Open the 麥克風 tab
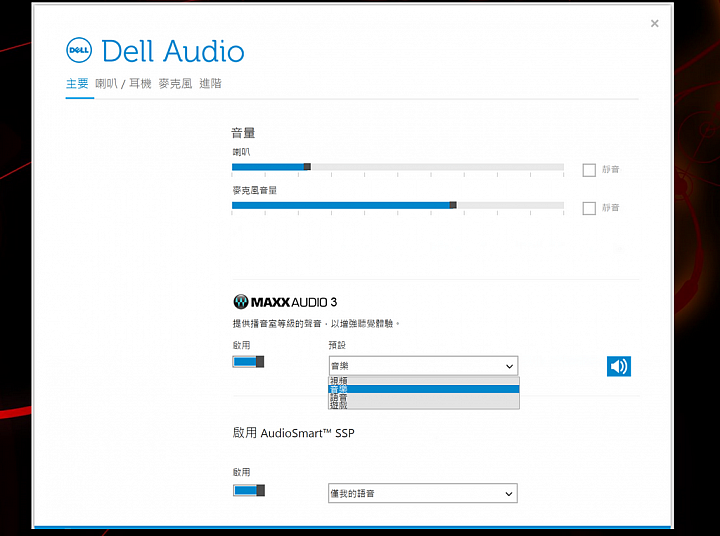 pyautogui.click(x=175, y=84)
